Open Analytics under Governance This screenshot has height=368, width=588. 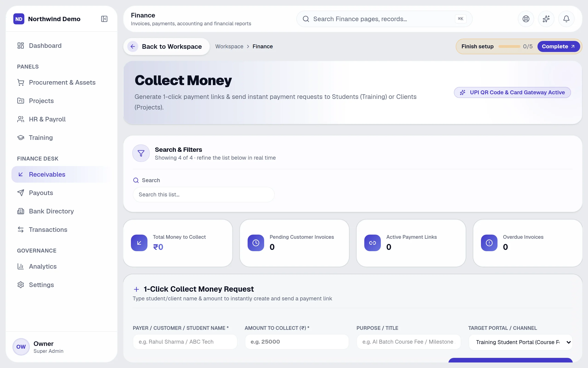point(62,266)
